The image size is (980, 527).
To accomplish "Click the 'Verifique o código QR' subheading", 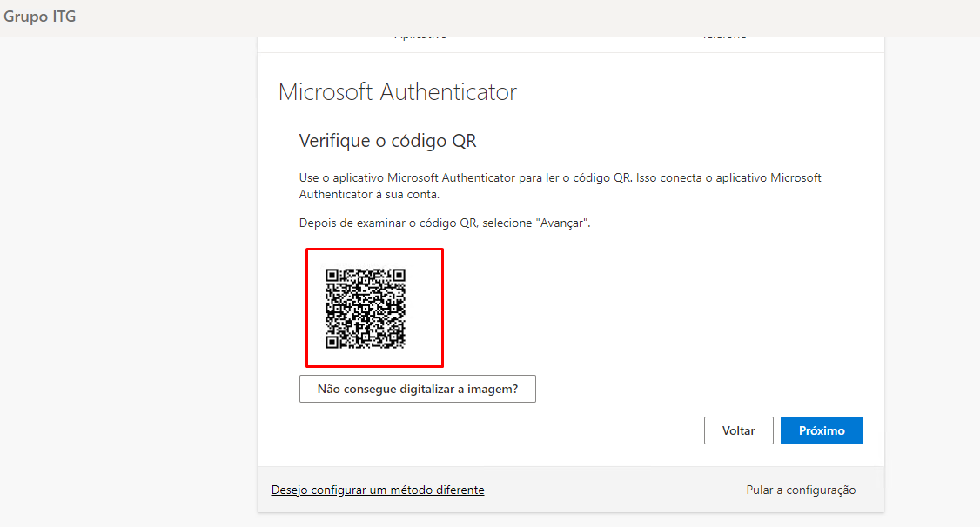I will 387,141.
